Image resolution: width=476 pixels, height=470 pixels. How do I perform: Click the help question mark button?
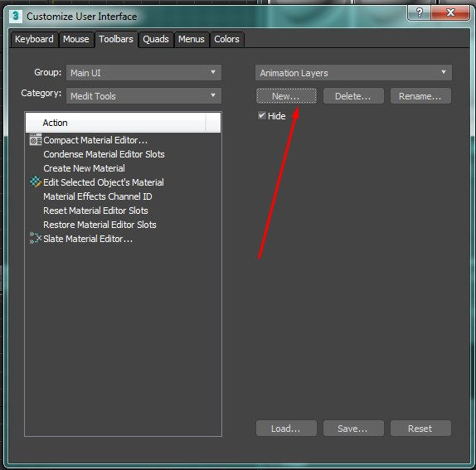pyautogui.click(x=420, y=12)
